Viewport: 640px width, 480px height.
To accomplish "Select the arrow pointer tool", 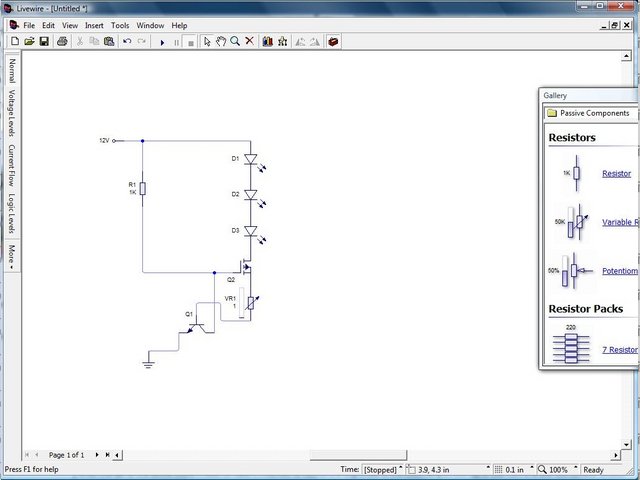I will tap(207, 41).
